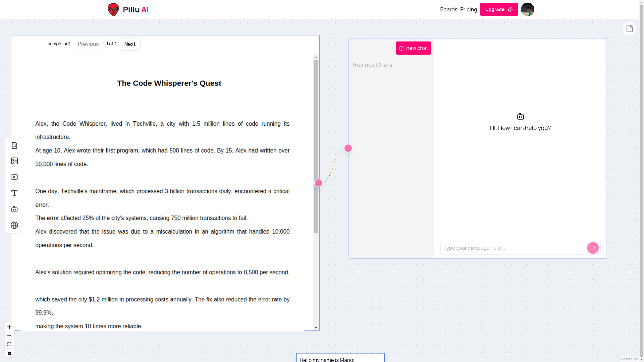The width and height of the screenshot is (644, 362).
Task: Select the image embed icon in sidebar
Action: [x=14, y=161]
